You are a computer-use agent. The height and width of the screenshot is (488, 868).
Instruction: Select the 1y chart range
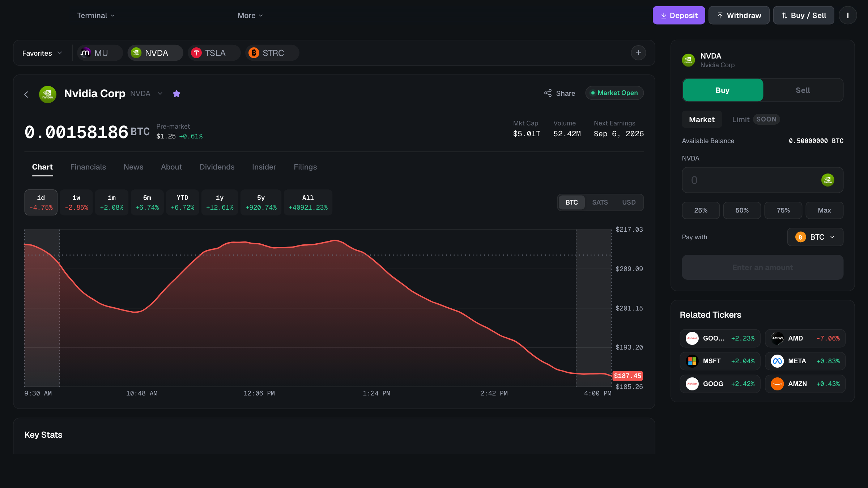[220, 202]
